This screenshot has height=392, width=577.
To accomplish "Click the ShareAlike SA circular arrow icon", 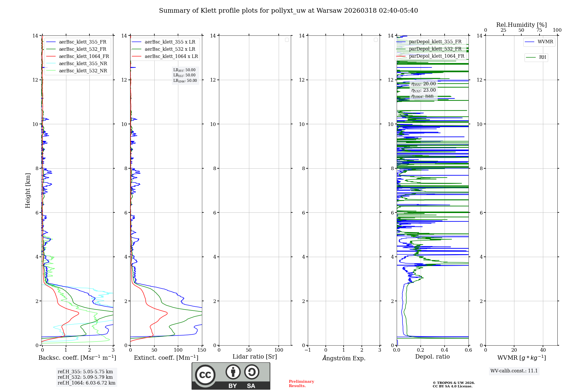I will click(x=252, y=372).
